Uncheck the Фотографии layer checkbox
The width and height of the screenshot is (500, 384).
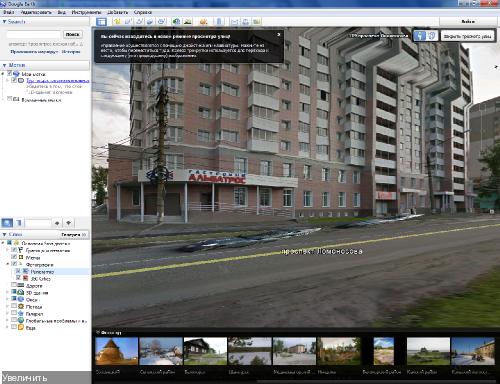click(x=14, y=264)
